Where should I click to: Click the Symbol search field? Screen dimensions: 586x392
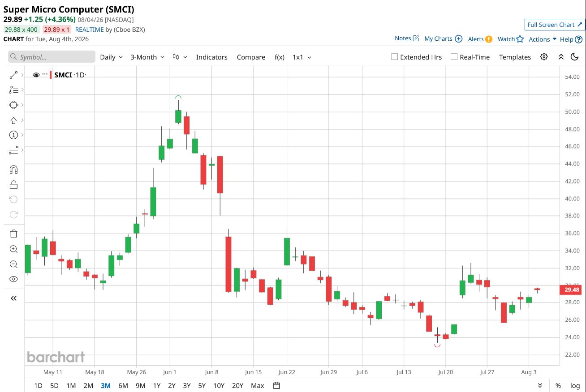pyautogui.click(x=52, y=57)
